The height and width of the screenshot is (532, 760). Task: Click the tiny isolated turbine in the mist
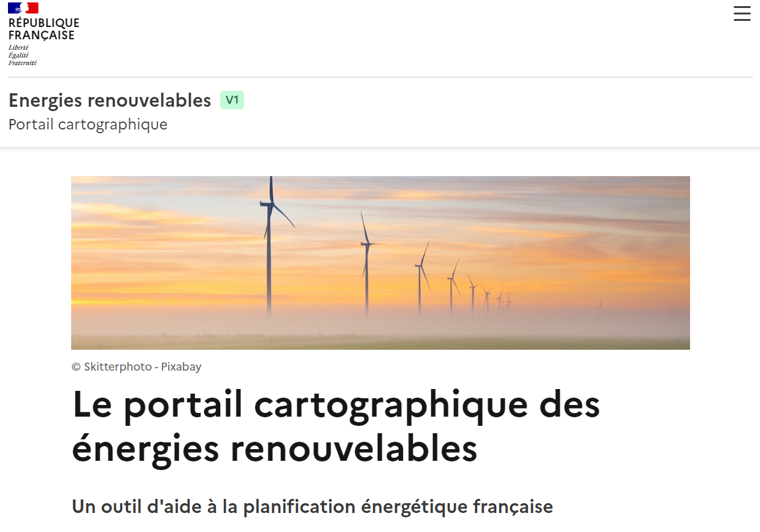click(x=601, y=307)
